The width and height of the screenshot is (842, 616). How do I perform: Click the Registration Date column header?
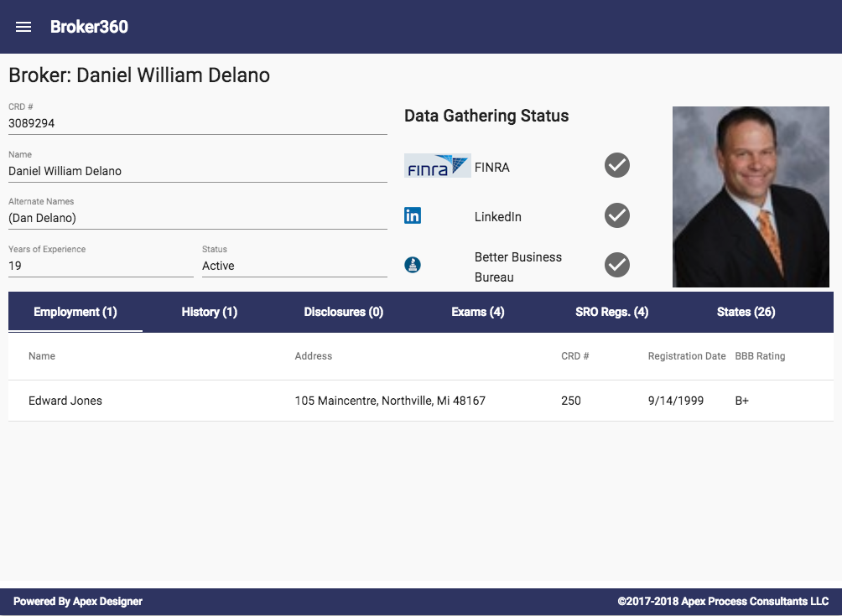click(687, 356)
